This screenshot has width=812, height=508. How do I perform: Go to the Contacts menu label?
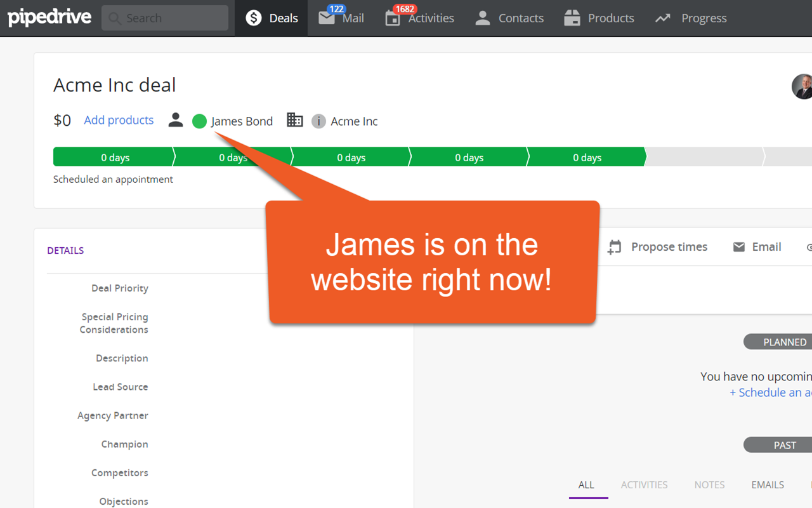[x=521, y=18]
